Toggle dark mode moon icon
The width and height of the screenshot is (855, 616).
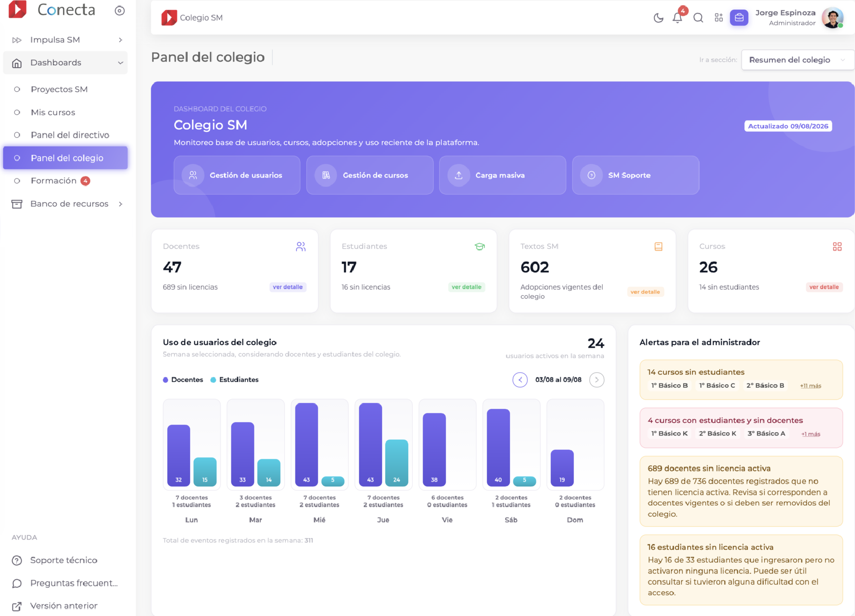point(658,18)
